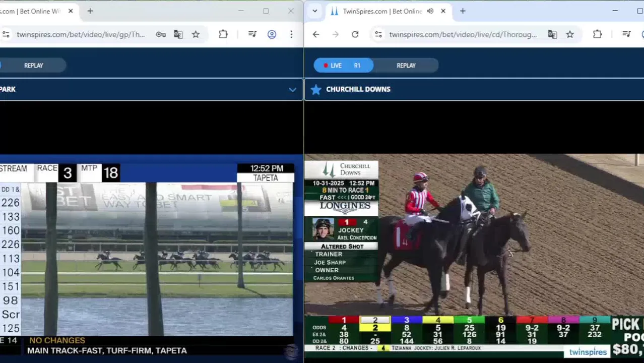644x363 pixels.
Task: Click the twinspires.com/bet/video/live/cd address field
Action: click(x=463, y=34)
